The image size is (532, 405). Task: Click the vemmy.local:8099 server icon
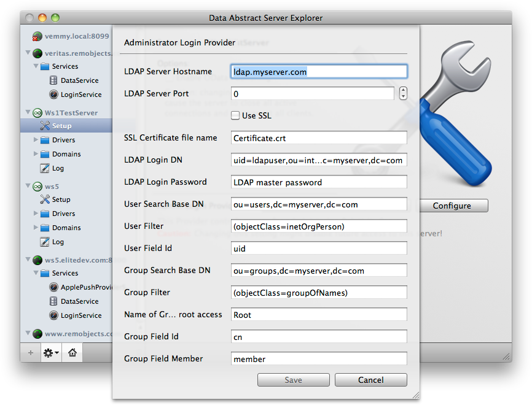[37, 36]
